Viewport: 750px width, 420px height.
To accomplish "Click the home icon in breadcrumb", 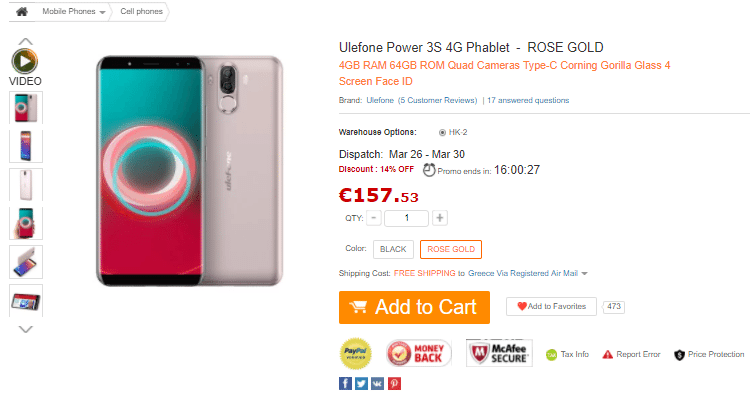I will click(22, 11).
